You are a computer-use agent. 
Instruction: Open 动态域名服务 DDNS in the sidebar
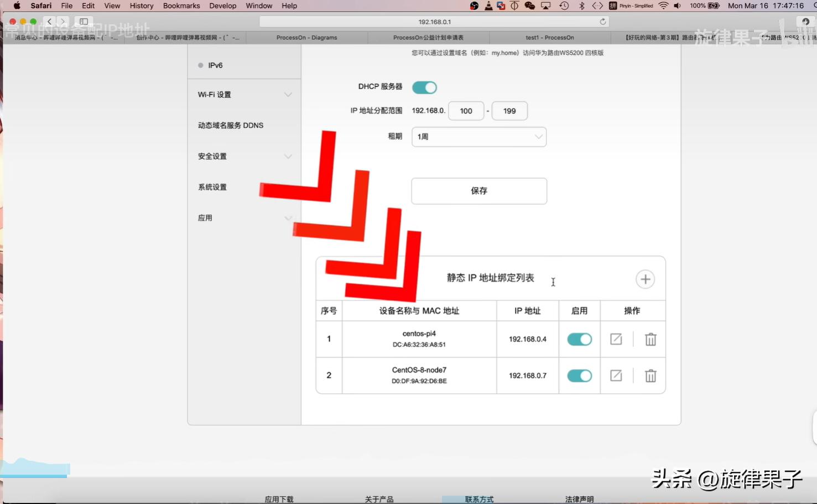click(231, 126)
